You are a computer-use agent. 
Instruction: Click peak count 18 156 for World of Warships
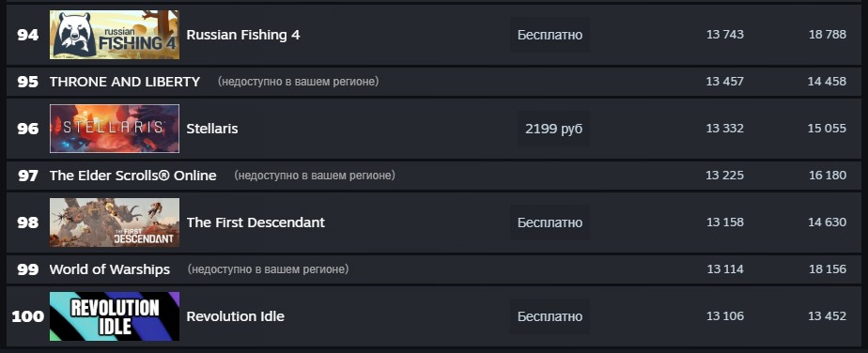pyautogui.click(x=827, y=269)
